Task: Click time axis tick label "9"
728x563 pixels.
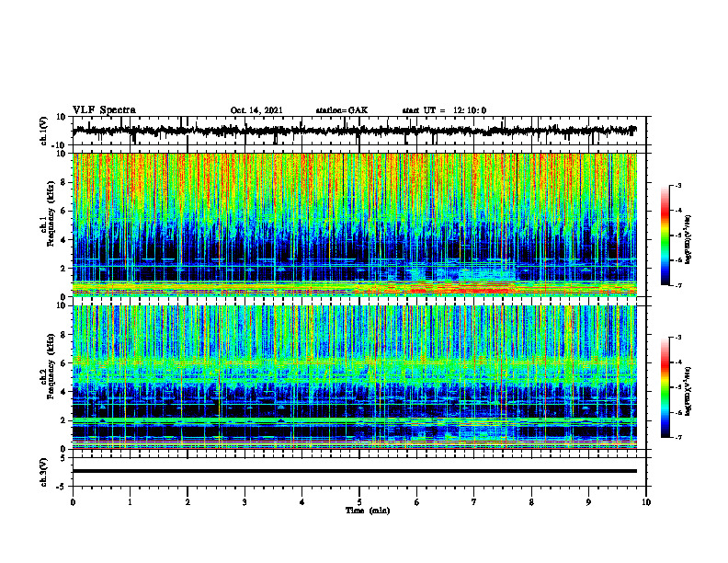Action: [588, 502]
